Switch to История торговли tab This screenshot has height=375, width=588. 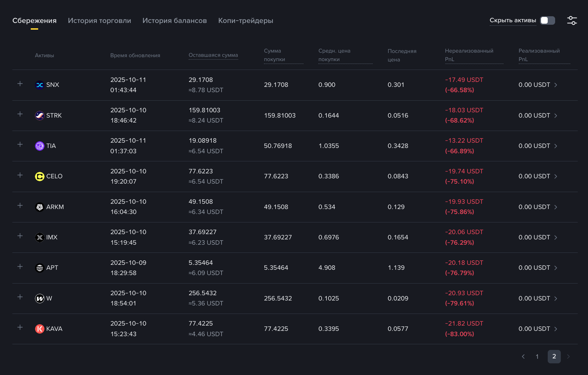click(99, 21)
